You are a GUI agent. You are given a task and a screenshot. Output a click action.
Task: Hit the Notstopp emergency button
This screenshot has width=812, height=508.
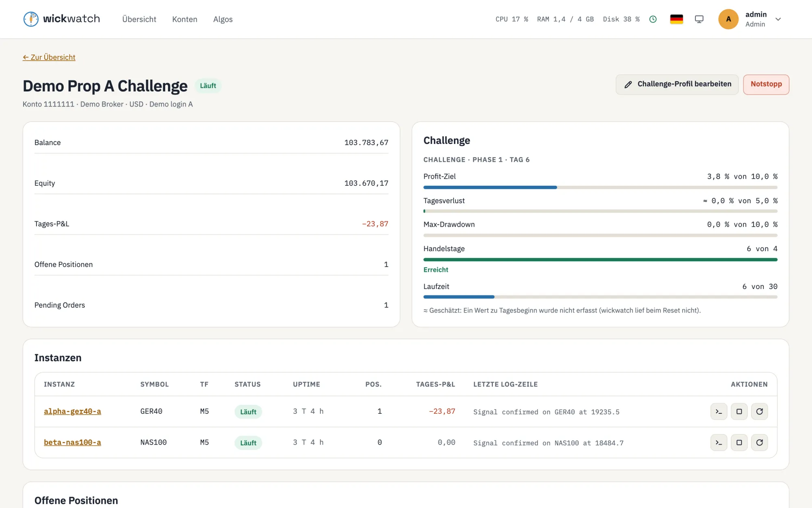766,84
